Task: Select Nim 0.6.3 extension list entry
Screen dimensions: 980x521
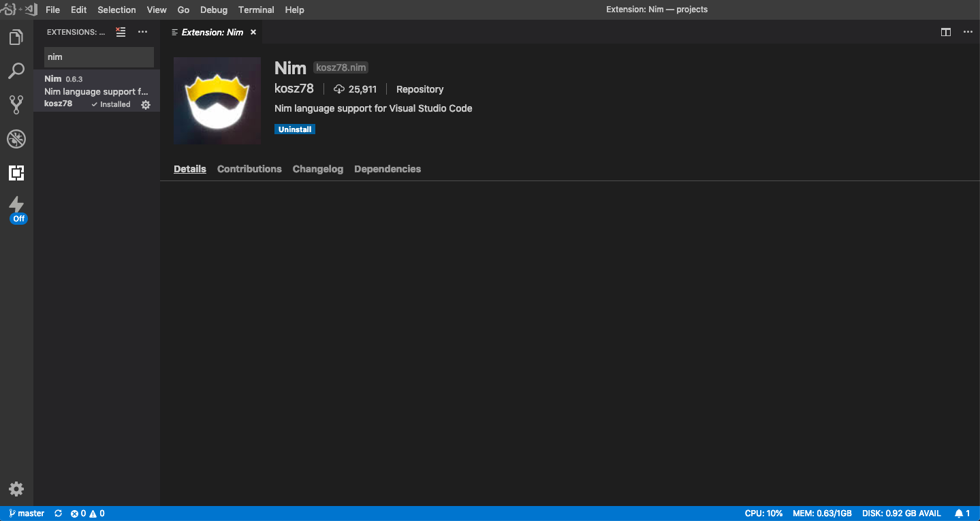Action: point(97,91)
